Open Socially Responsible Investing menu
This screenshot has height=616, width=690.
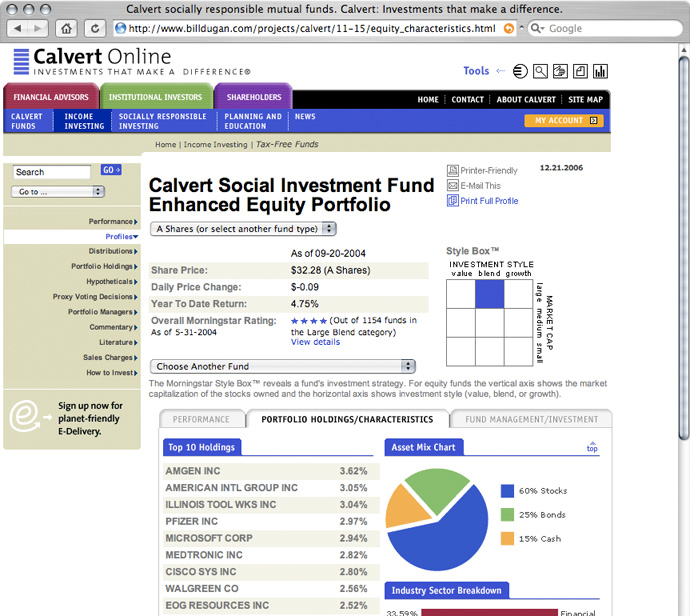162,121
